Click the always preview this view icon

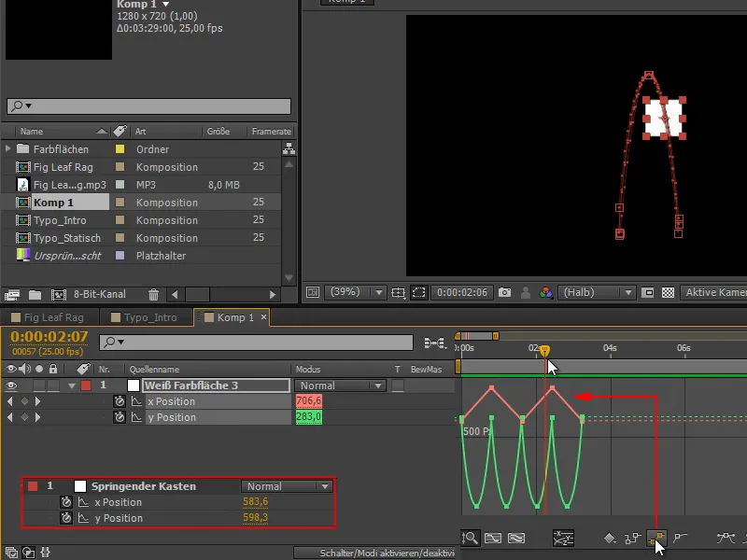313,292
